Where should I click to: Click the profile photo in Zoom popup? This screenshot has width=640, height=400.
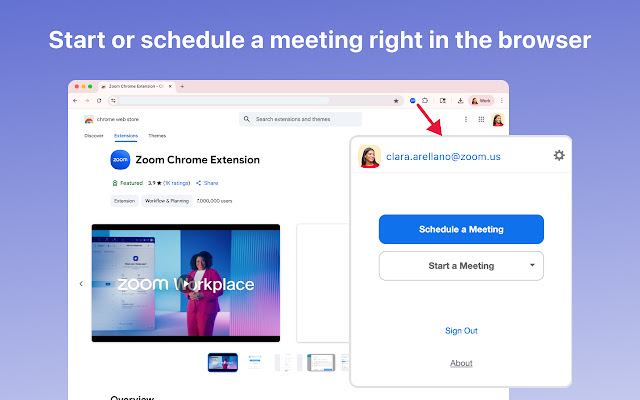pyautogui.click(x=369, y=156)
